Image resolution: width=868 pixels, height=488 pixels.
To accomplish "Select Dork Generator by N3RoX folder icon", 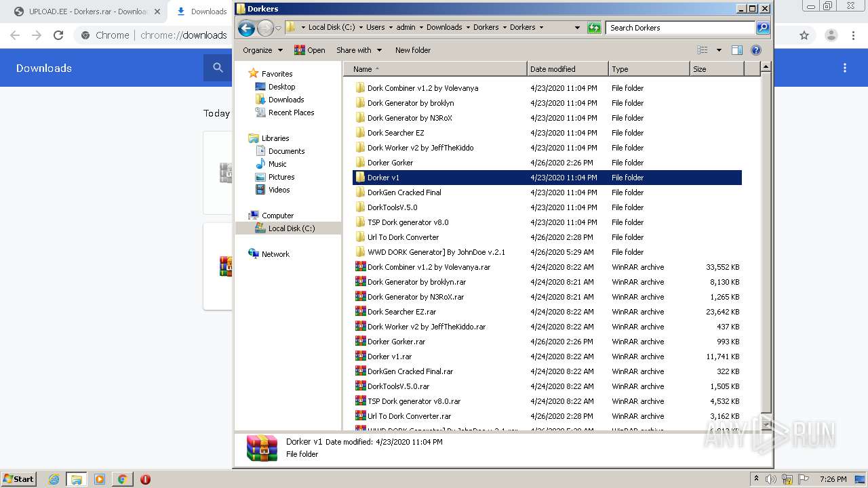I will point(360,118).
